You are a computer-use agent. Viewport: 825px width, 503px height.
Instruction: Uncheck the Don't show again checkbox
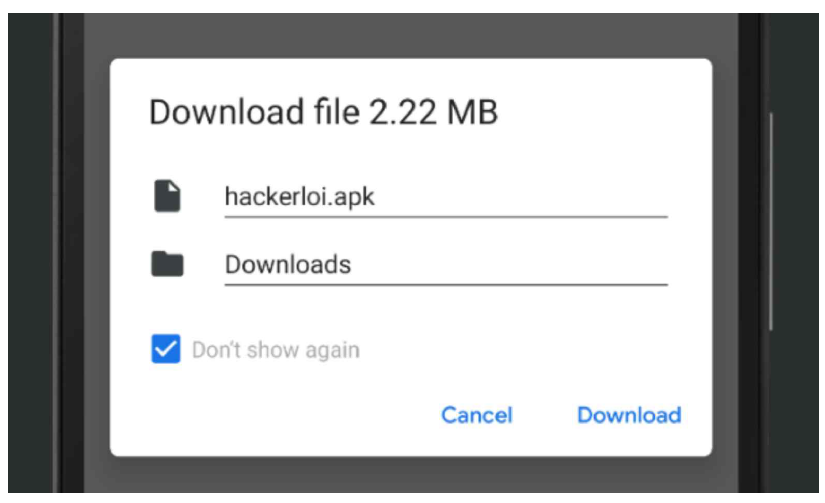[165, 350]
